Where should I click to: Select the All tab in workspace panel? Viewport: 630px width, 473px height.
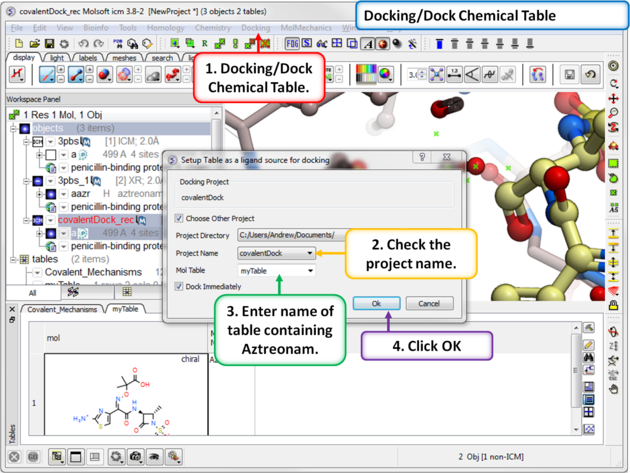pos(33,293)
